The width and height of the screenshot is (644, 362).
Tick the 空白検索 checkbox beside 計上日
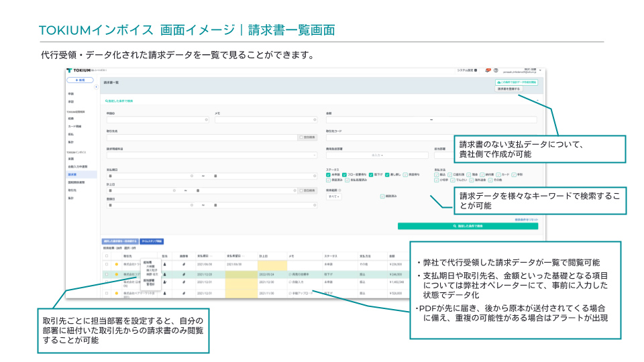(x=301, y=190)
